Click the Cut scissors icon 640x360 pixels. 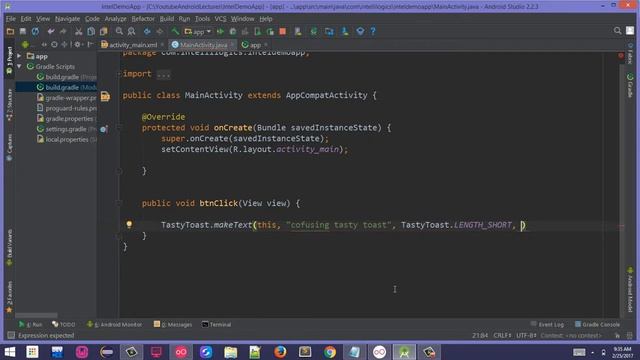(78, 31)
